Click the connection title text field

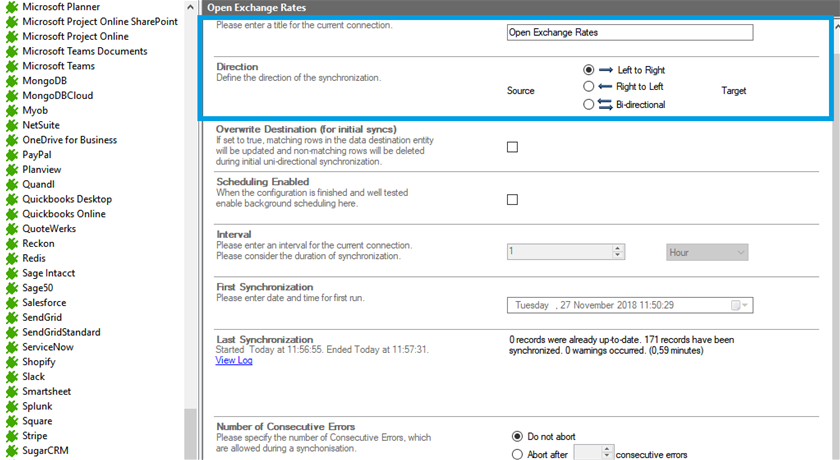pyautogui.click(x=629, y=32)
